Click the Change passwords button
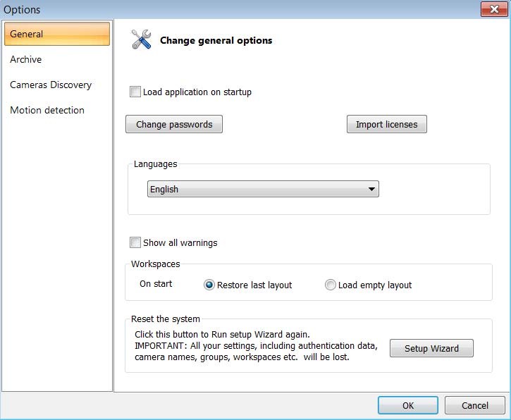Image resolution: width=511 pixels, height=420 pixels. point(174,124)
